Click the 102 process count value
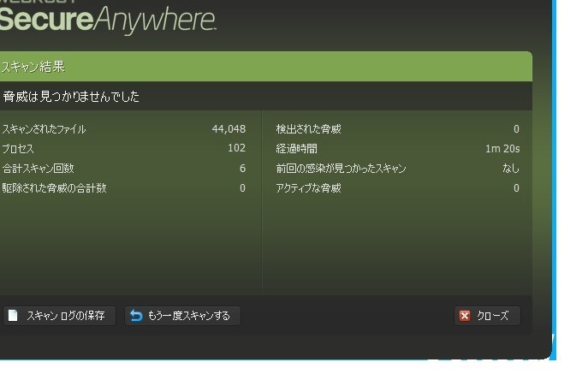The image size is (588, 374). [x=236, y=148]
